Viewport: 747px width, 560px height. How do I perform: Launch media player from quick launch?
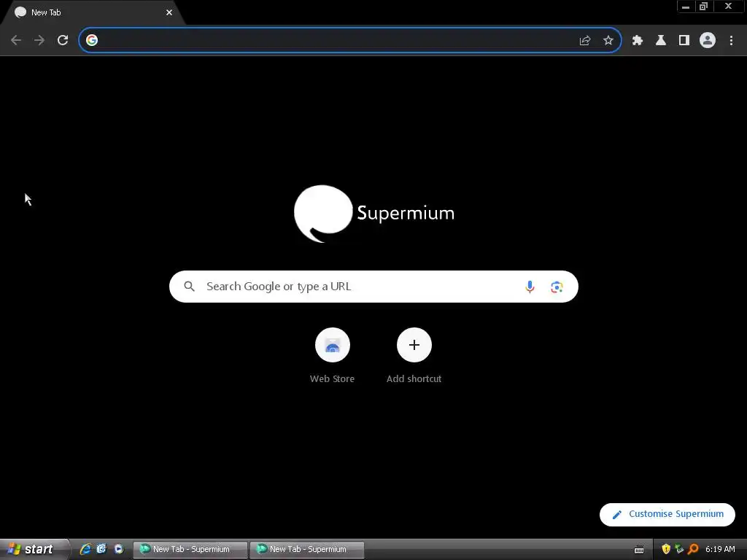pyautogui.click(x=119, y=549)
